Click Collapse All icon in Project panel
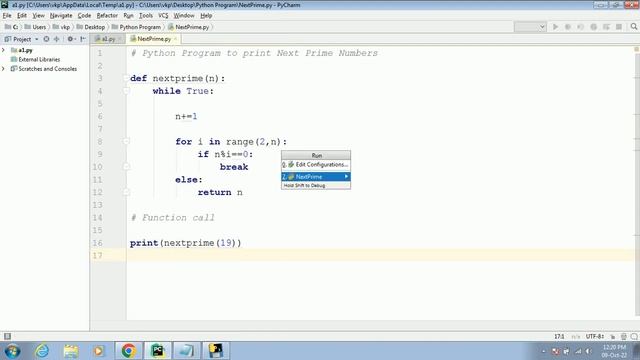Screen dimensions: 640x360 pos(56,39)
